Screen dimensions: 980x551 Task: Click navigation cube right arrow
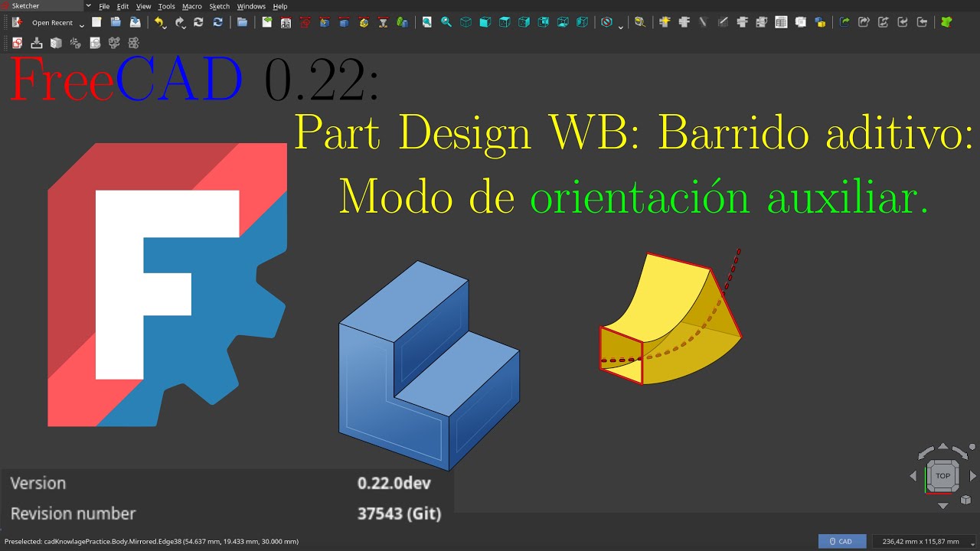pyautogui.click(x=973, y=475)
